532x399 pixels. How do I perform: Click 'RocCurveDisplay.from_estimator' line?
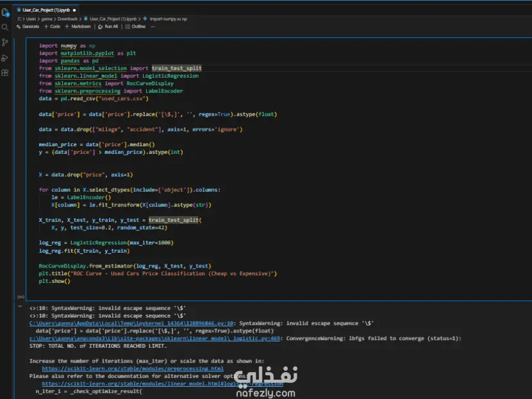(125, 266)
